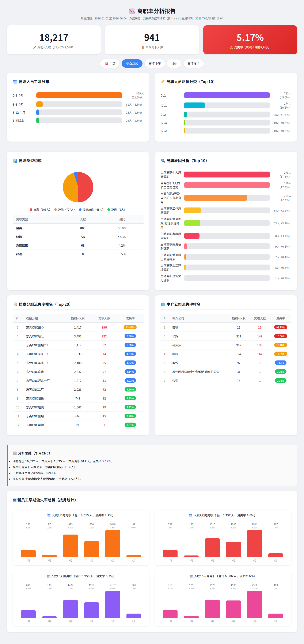Viewport: 304px width, 644px height.
Task: Click the red slice of the pie chart
Action: pyautogui.click(x=86, y=187)
